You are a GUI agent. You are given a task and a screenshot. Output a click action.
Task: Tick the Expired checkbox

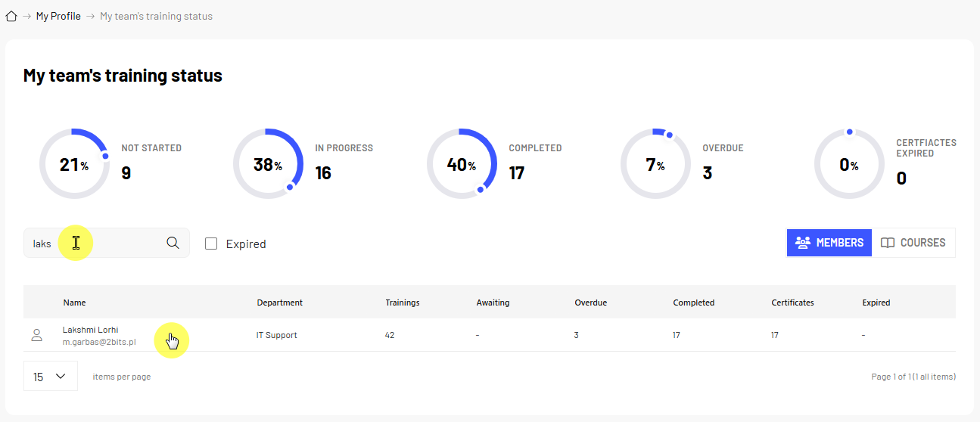point(211,244)
